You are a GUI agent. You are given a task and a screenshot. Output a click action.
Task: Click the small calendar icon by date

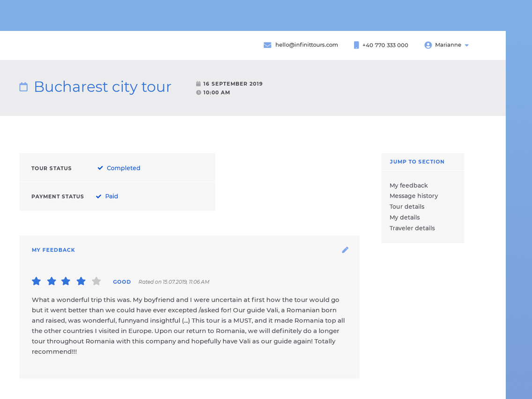199,84
